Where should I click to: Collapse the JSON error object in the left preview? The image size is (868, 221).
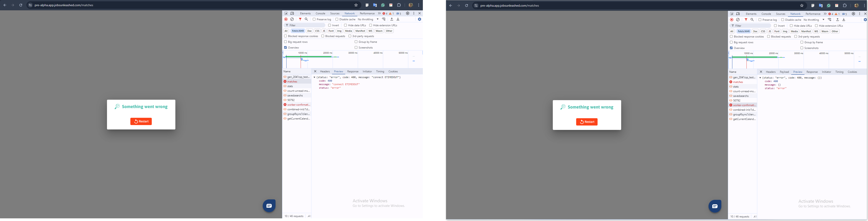(x=314, y=77)
